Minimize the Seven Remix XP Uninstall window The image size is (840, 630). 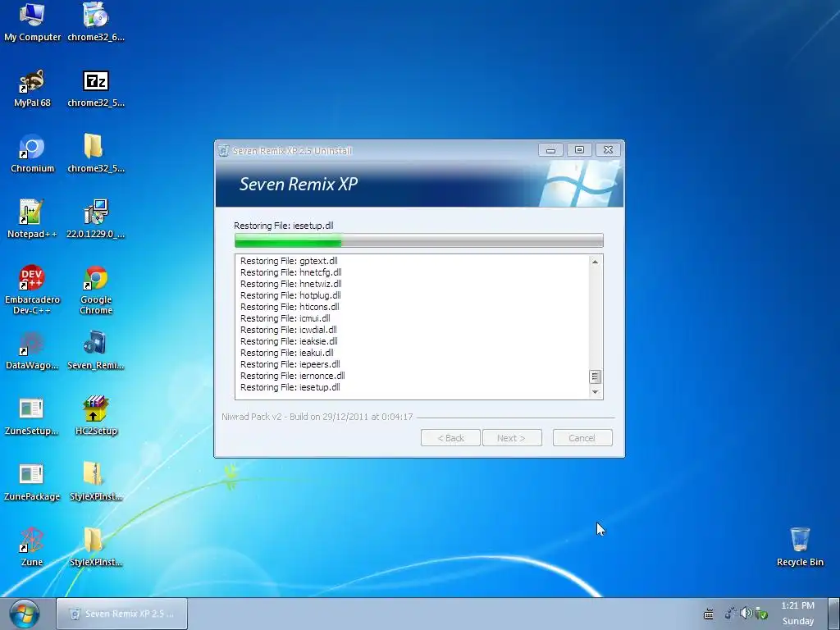tap(550, 150)
